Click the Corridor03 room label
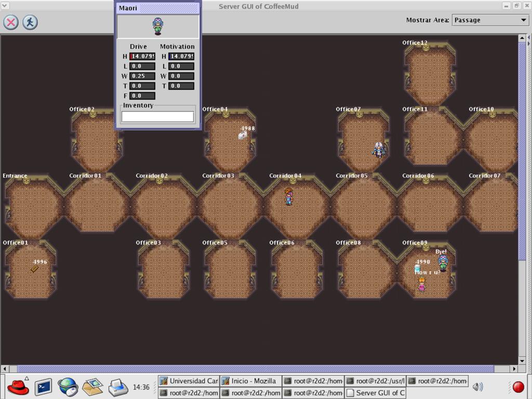 218,176
